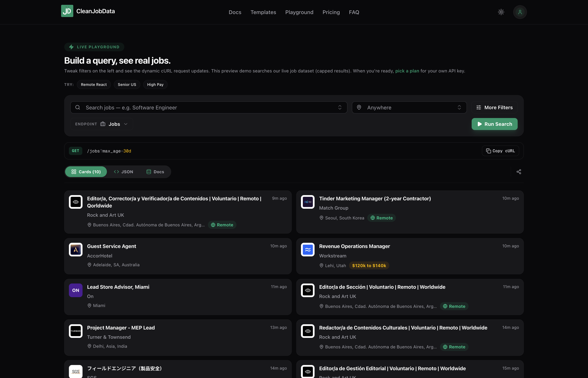Click the Remote badge on the Qorldwide job
This screenshot has height=378, width=588.
(x=222, y=225)
